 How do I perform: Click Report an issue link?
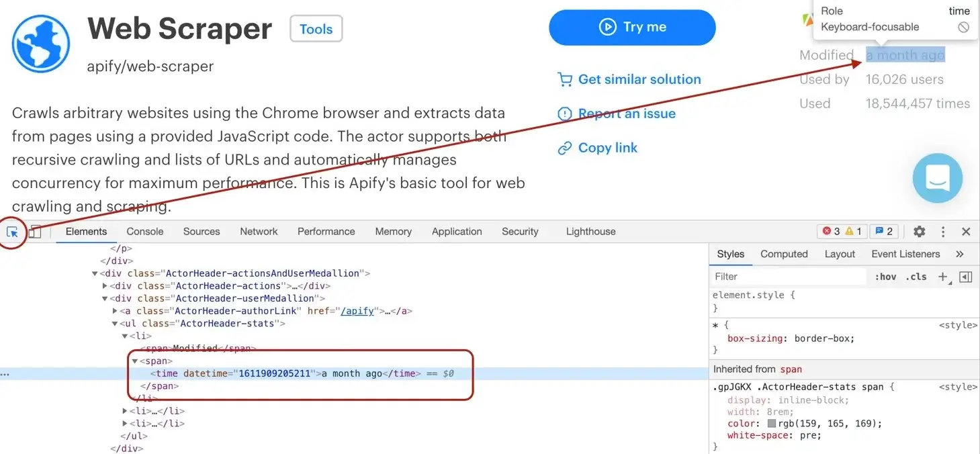[x=627, y=113]
